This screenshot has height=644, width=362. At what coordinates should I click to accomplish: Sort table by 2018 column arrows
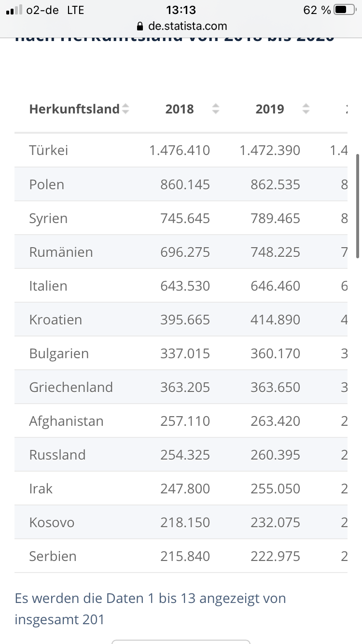(x=216, y=109)
